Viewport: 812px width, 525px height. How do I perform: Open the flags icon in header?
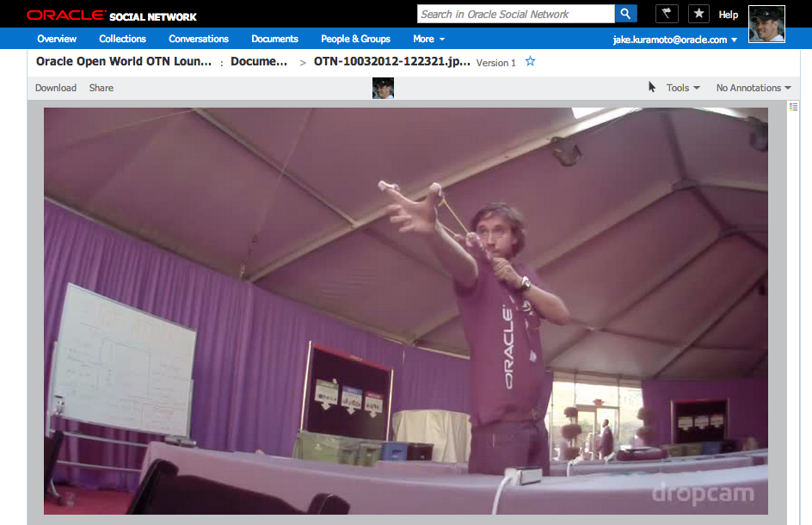pos(667,14)
